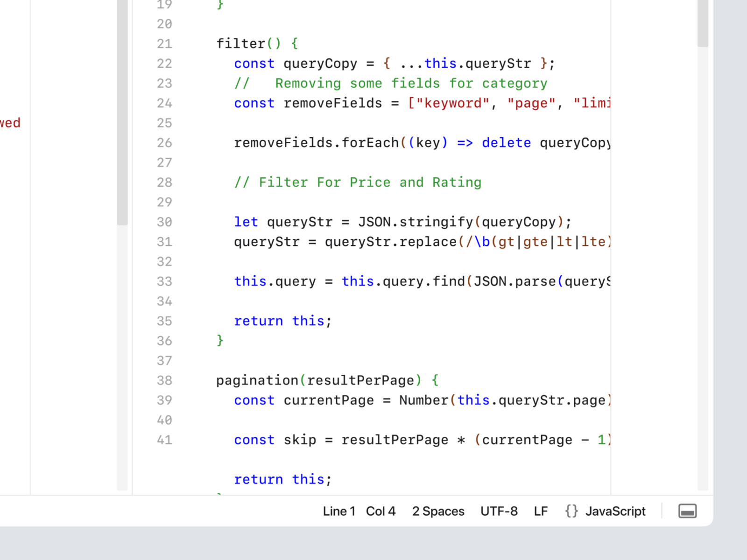Viewport: 747px width, 560px height.
Task: Place cursor on the filter() method name
Action: 241,43
